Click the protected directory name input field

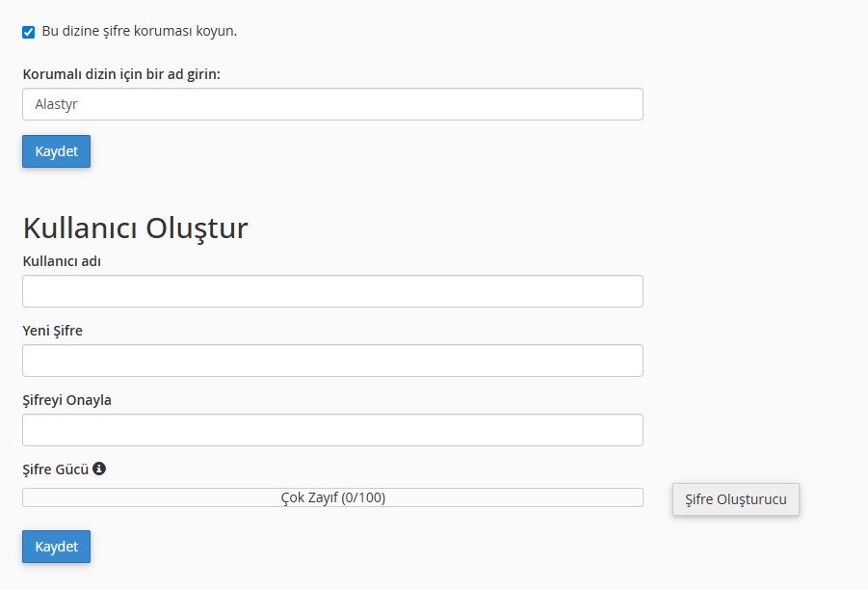coord(332,104)
